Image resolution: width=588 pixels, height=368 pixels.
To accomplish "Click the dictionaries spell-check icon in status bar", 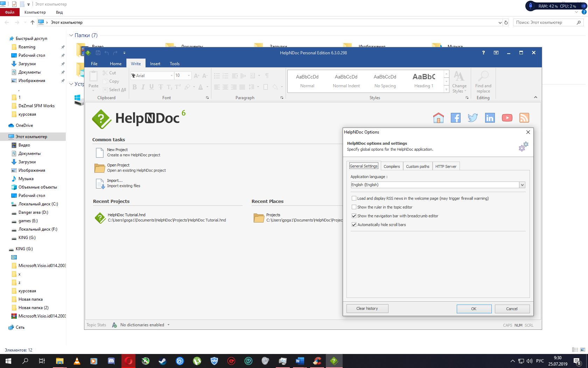I will (x=114, y=325).
